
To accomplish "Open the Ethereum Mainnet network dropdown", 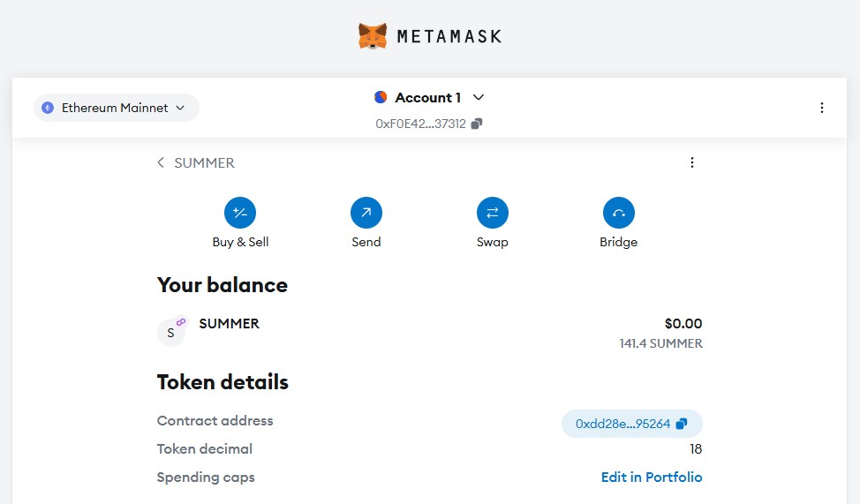I will coord(117,108).
